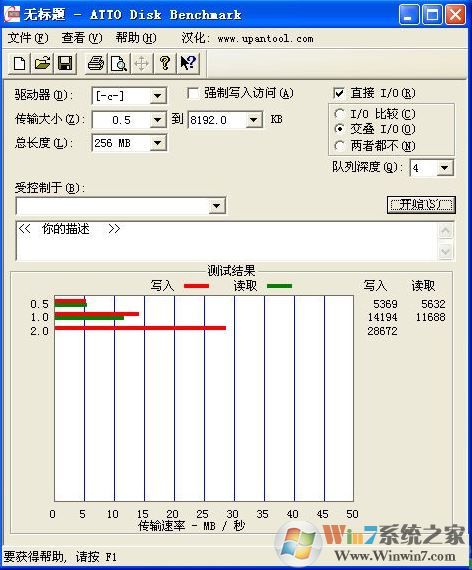472x570 pixels.
Task: Click the description box scroll down arrow
Action: click(x=446, y=251)
